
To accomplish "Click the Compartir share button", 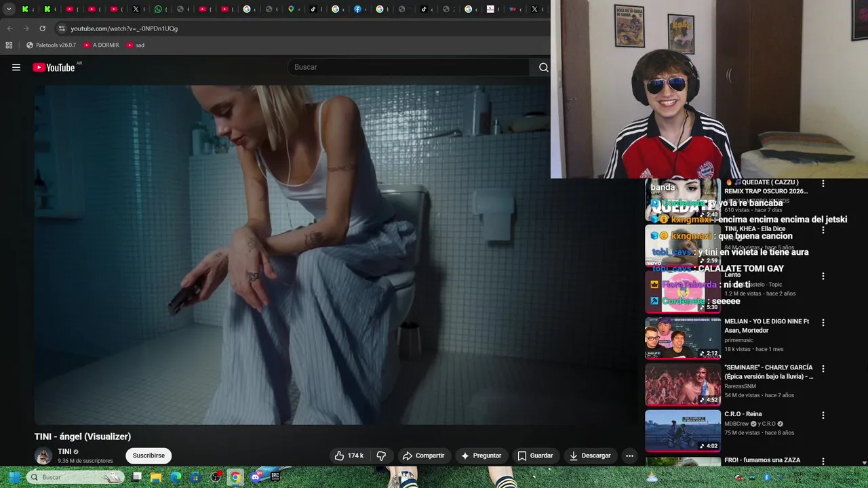I will click(x=423, y=455).
